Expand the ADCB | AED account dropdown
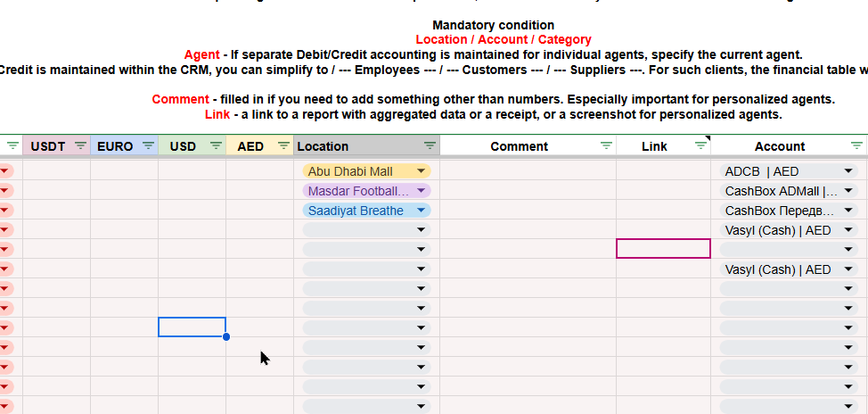This screenshot has height=414, width=868. (x=848, y=171)
